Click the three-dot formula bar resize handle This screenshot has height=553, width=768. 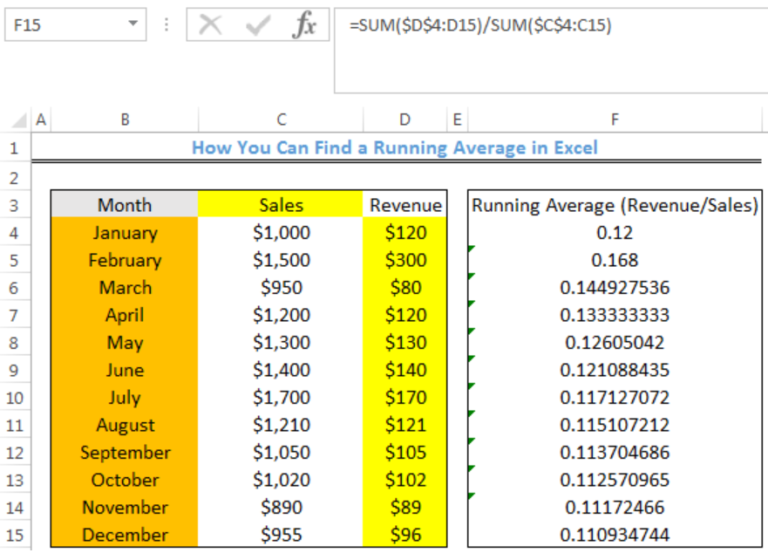point(165,25)
